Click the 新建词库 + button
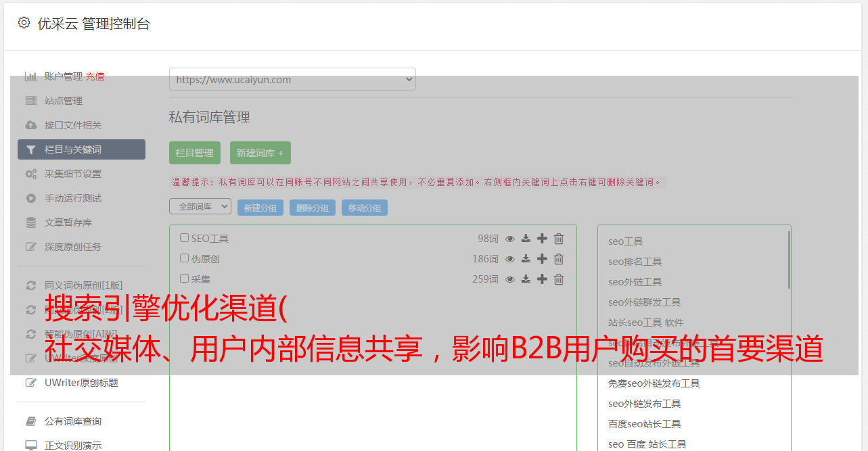868x451 pixels. (x=260, y=153)
